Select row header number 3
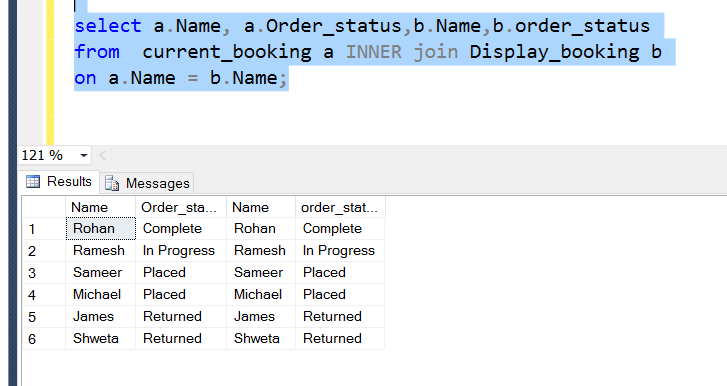 (x=44, y=272)
